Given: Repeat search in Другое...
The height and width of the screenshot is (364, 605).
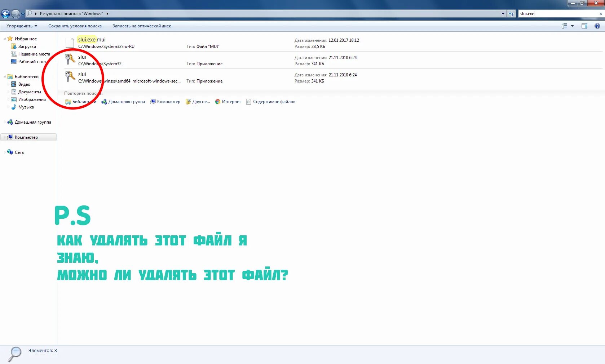Looking at the screenshot, I should click(x=198, y=102).
